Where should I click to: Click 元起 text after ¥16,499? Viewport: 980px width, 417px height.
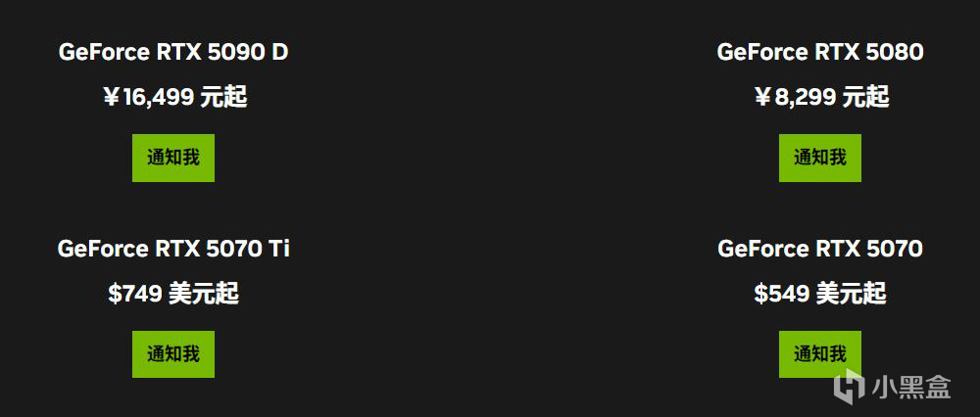tap(223, 97)
